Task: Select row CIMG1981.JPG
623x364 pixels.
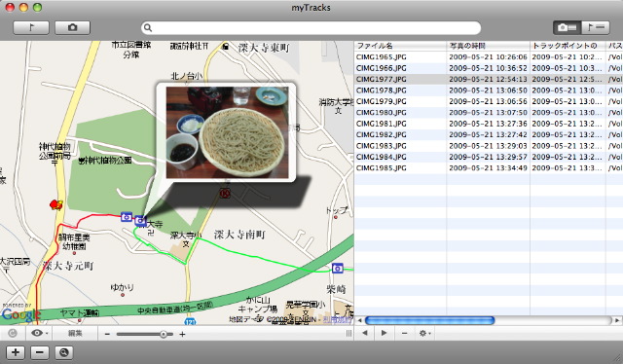Action: pyautogui.click(x=489, y=124)
